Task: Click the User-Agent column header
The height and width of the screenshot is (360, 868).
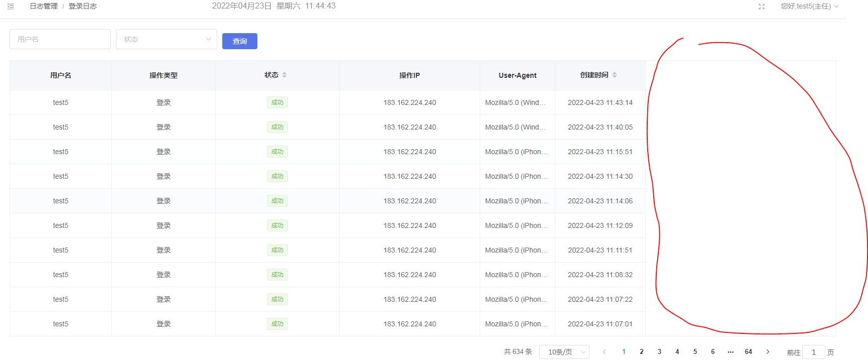Action: 517,75
